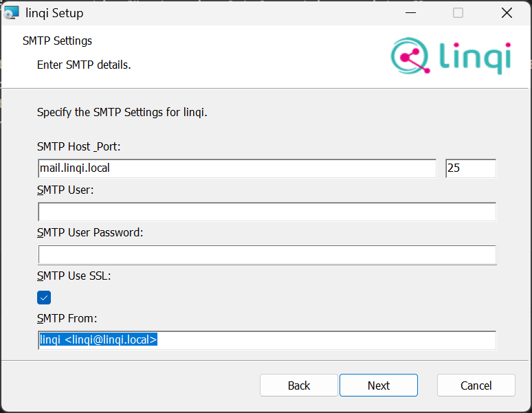Focus the SMTP User text box
This screenshot has width=532, height=413.
coord(267,212)
